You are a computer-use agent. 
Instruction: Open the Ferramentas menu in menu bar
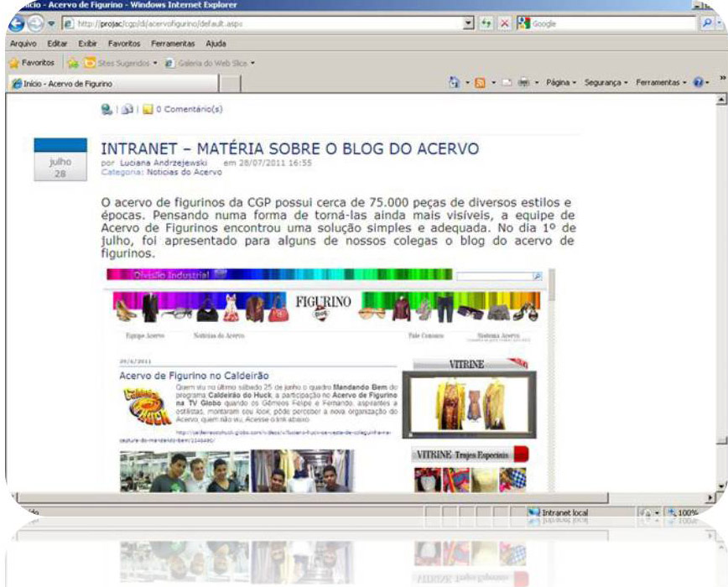(x=173, y=43)
